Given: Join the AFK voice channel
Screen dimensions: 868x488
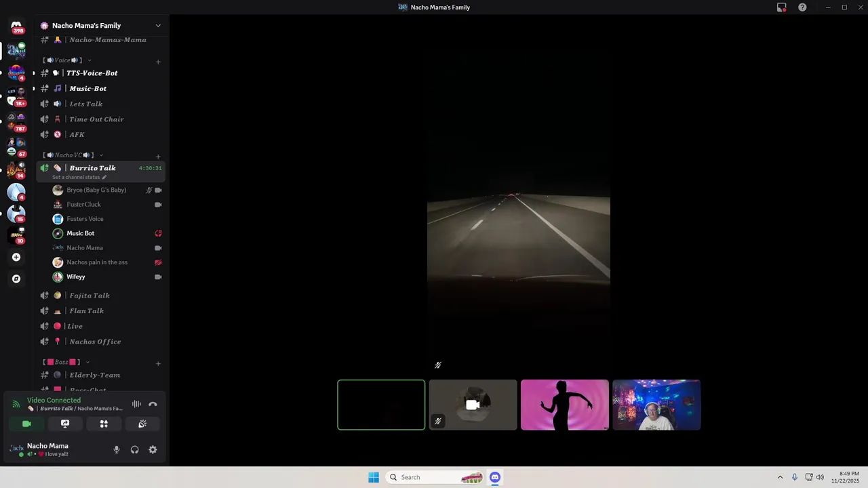Looking at the screenshot, I should 101,135.
